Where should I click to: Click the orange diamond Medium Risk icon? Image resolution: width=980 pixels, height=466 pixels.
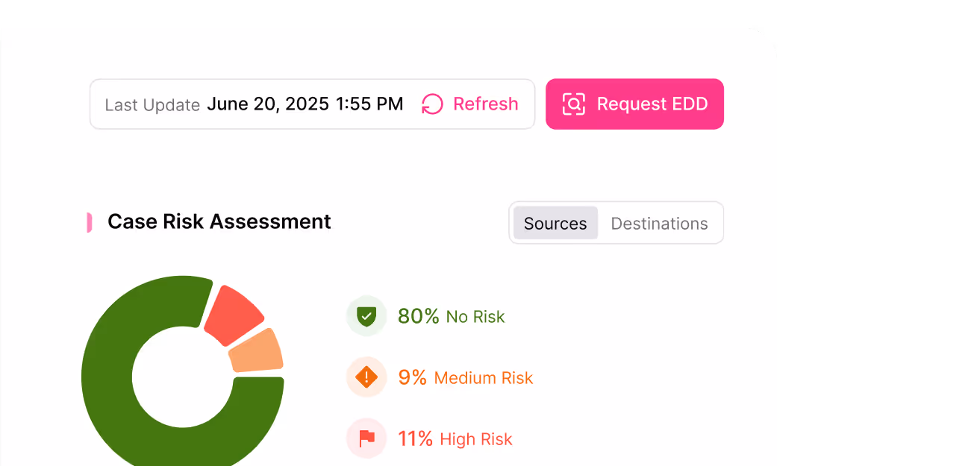click(366, 377)
